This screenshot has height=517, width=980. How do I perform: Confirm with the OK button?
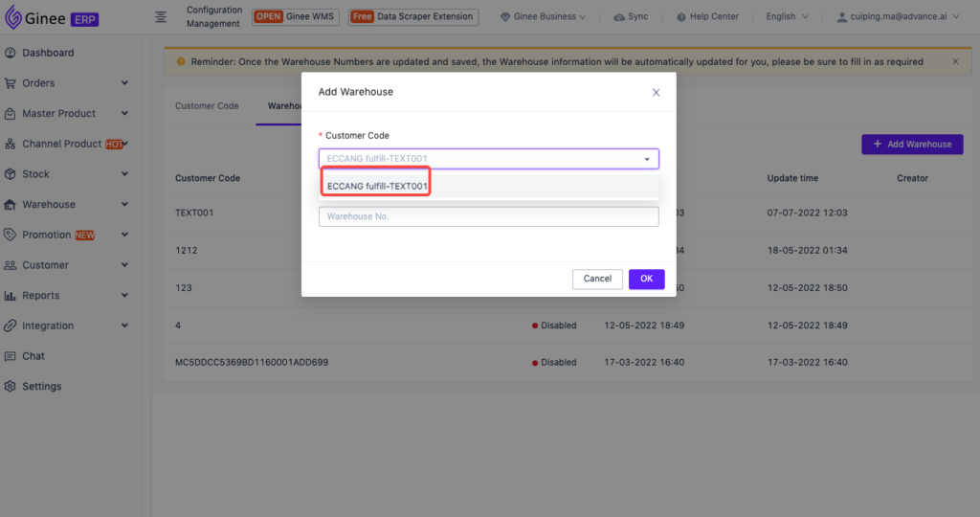click(646, 279)
